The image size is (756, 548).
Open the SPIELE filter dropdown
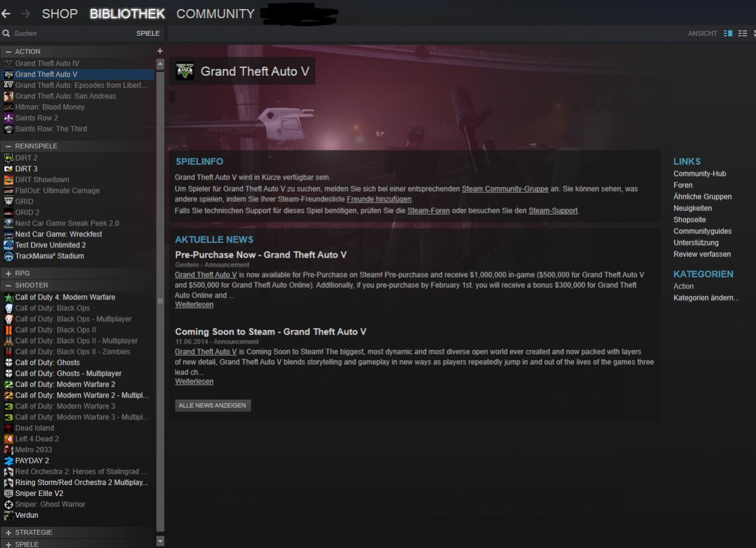click(148, 33)
